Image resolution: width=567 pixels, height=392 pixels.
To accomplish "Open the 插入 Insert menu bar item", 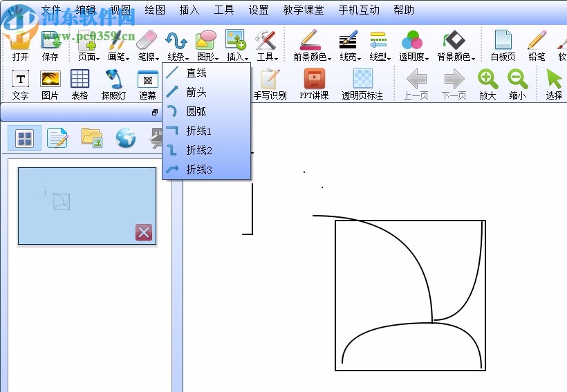I will pos(189,10).
